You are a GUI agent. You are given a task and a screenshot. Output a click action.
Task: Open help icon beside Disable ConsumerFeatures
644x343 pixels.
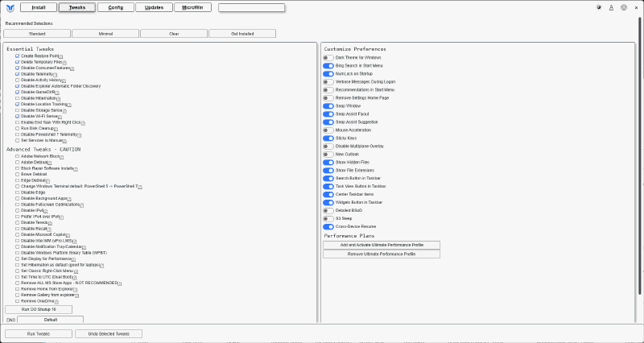coord(72,68)
